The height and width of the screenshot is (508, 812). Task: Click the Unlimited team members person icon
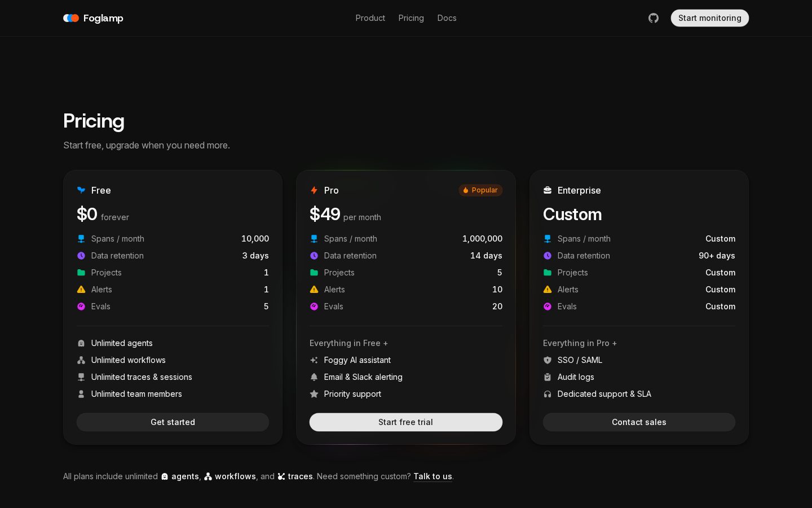(81, 394)
